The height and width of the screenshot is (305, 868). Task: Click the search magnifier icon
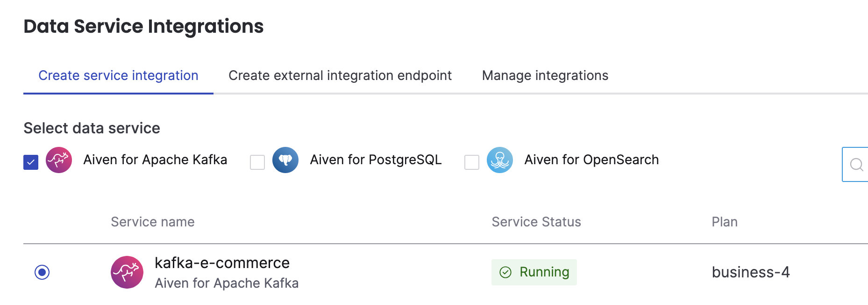coord(856,165)
